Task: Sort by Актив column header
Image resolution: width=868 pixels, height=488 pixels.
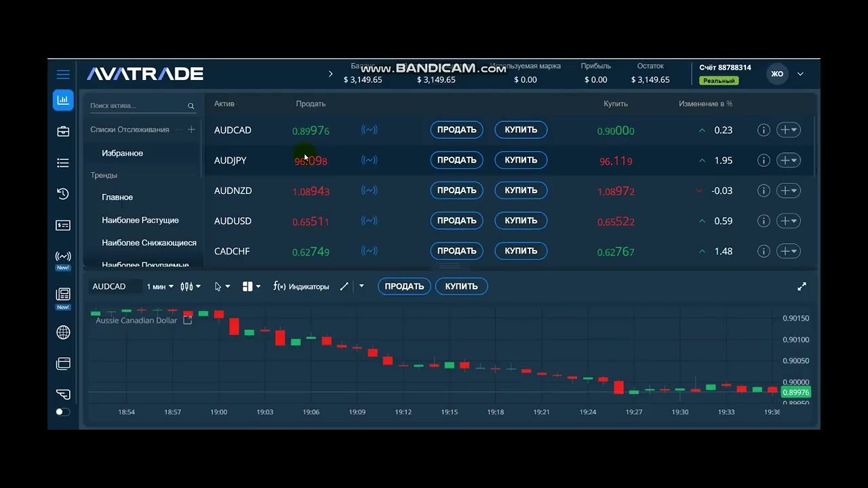Action: (224, 104)
